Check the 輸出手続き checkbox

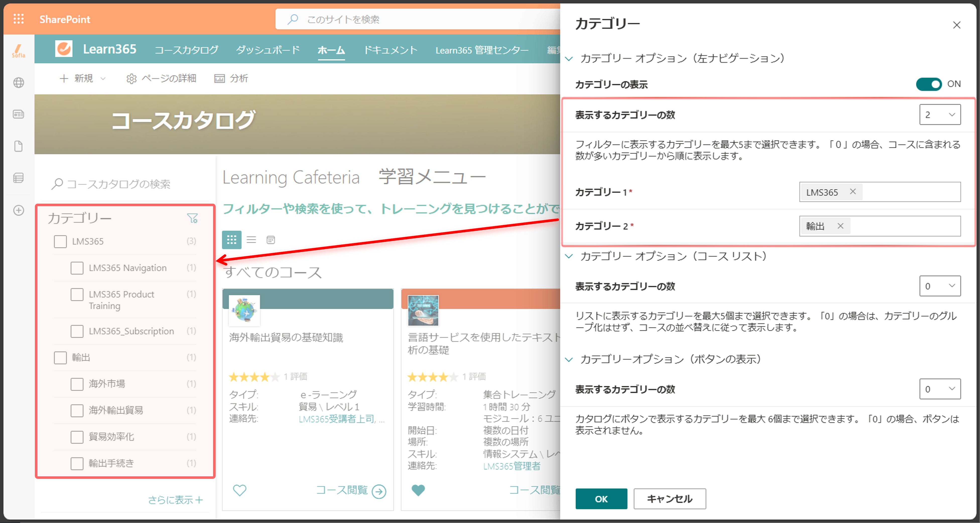(x=77, y=463)
